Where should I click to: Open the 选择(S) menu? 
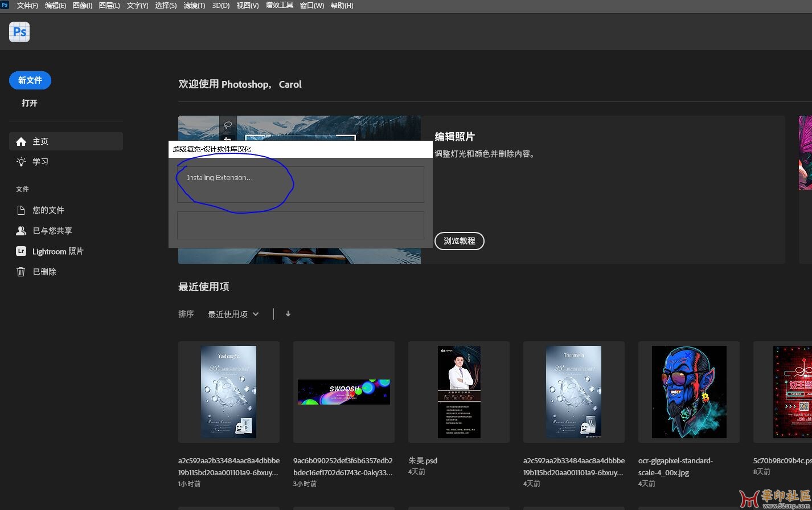(x=166, y=6)
